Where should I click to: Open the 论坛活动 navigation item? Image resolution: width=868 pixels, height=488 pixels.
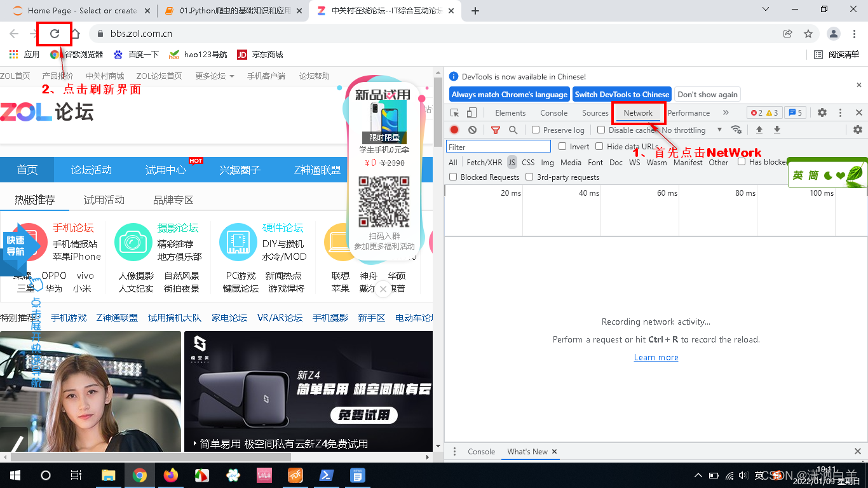tap(91, 170)
